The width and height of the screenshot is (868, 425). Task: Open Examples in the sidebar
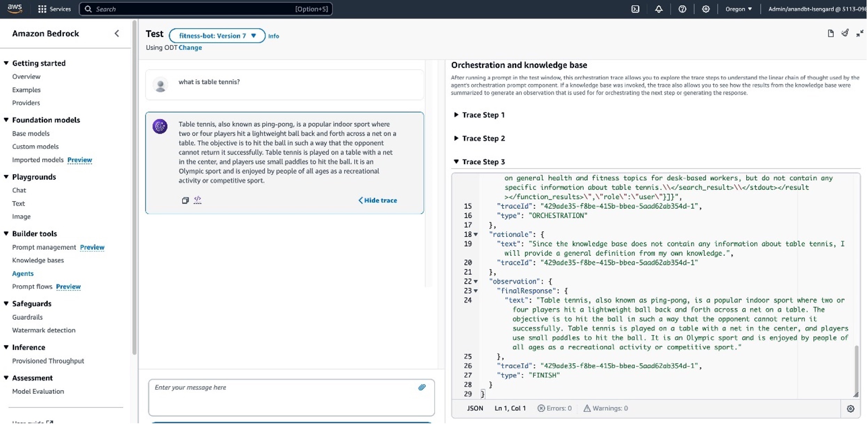26,90
